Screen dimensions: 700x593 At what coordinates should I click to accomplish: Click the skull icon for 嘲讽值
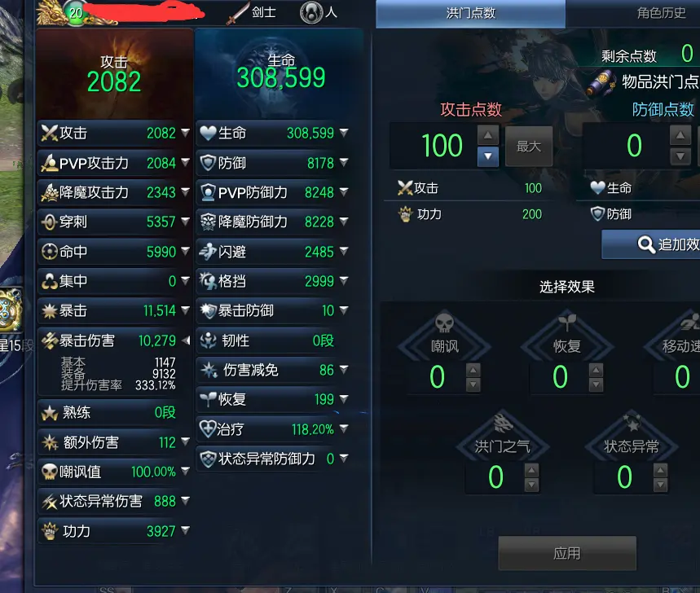(x=49, y=472)
